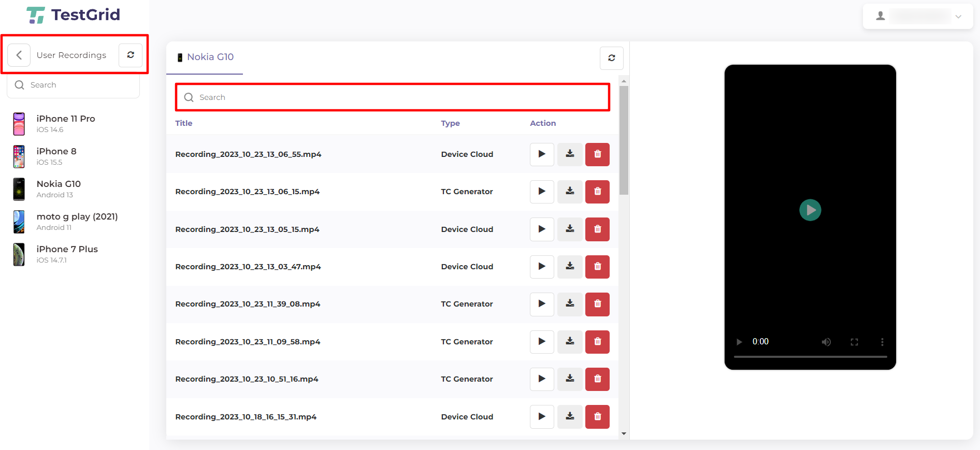The width and height of the screenshot is (980, 450).
Task: Delete Recording_2023_10_23_11_09_58.mp4
Action: [597, 342]
